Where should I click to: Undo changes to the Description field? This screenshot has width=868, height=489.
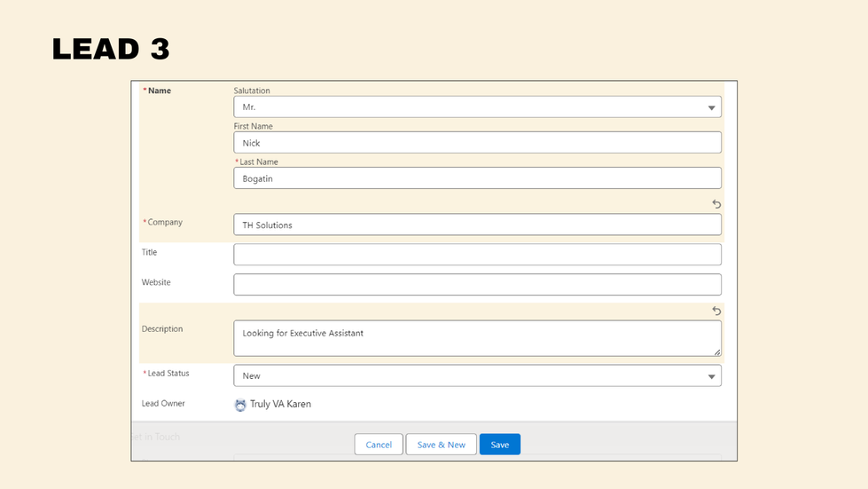tap(716, 312)
